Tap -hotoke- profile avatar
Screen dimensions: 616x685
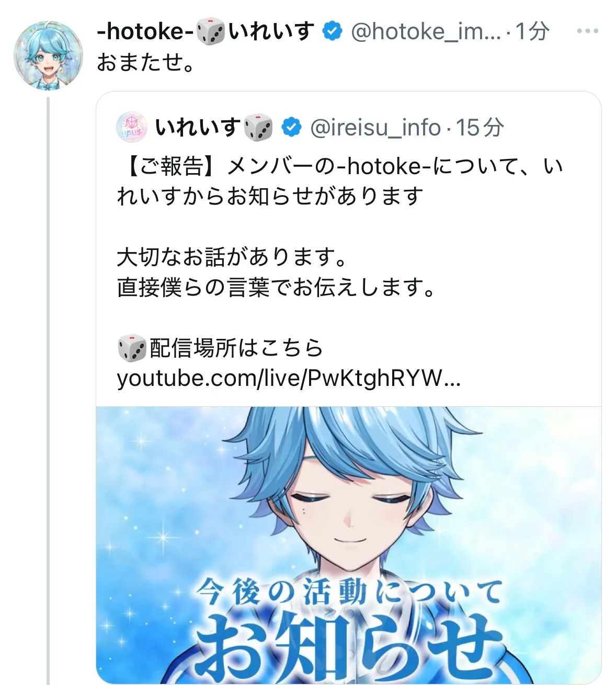[48, 55]
